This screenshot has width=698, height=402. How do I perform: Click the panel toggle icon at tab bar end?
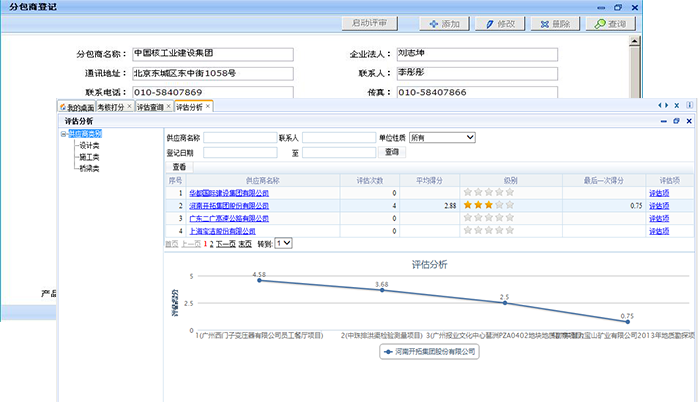689,105
